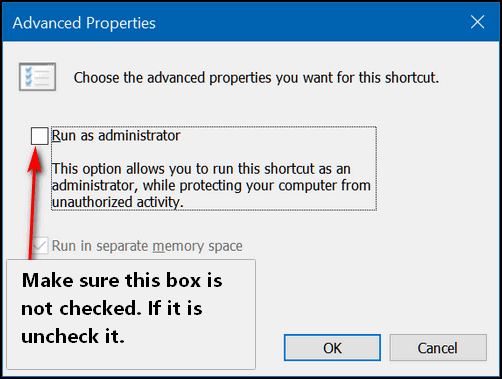The height and width of the screenshot is (379, 502).
Task: Click the 'This option allows you' description line
Action: (x=201, y=169)
